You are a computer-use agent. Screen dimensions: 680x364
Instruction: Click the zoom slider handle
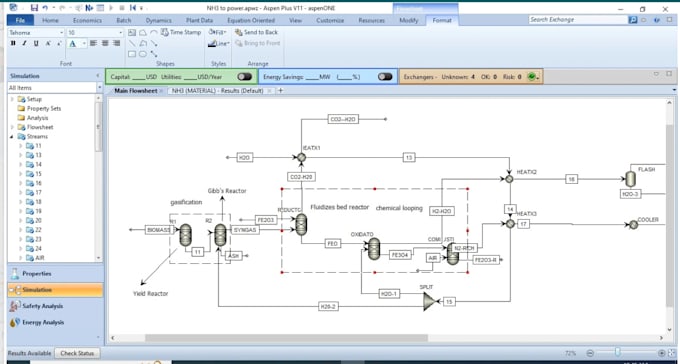coord(617,352)
